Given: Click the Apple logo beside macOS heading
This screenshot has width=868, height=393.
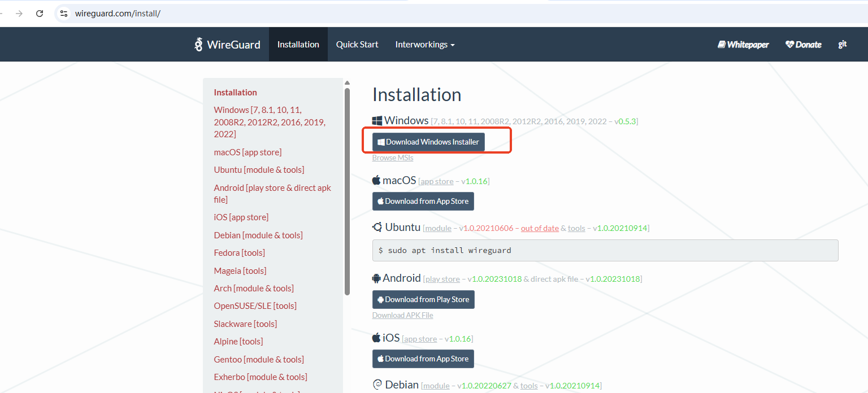Looking at the screenshot, I should (376, 180).
